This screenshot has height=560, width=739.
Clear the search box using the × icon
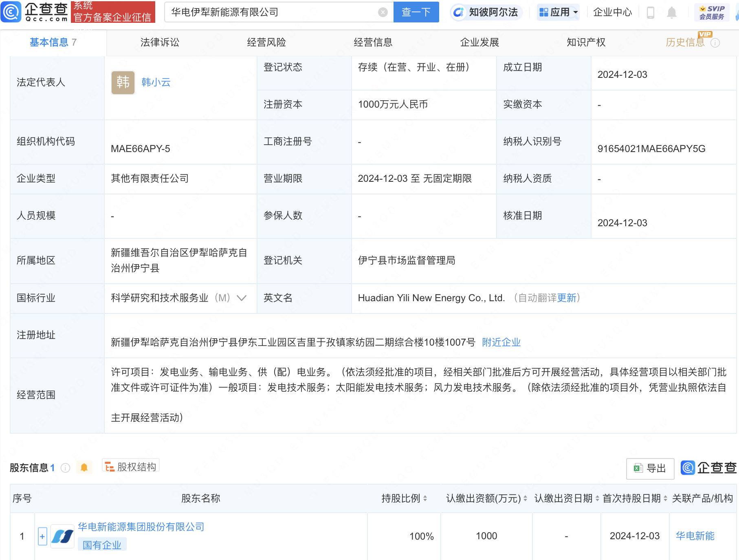pyautogui.click(x=382, y=12)
